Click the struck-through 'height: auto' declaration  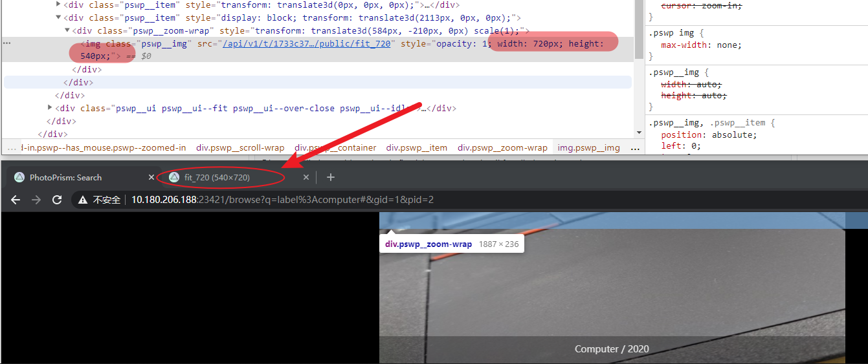(693, 96)
